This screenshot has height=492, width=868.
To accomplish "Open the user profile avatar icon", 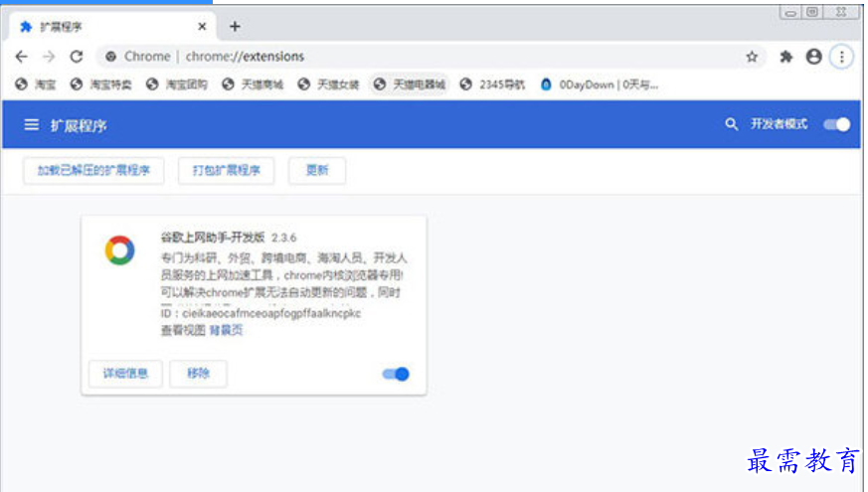I will point(813,57).
